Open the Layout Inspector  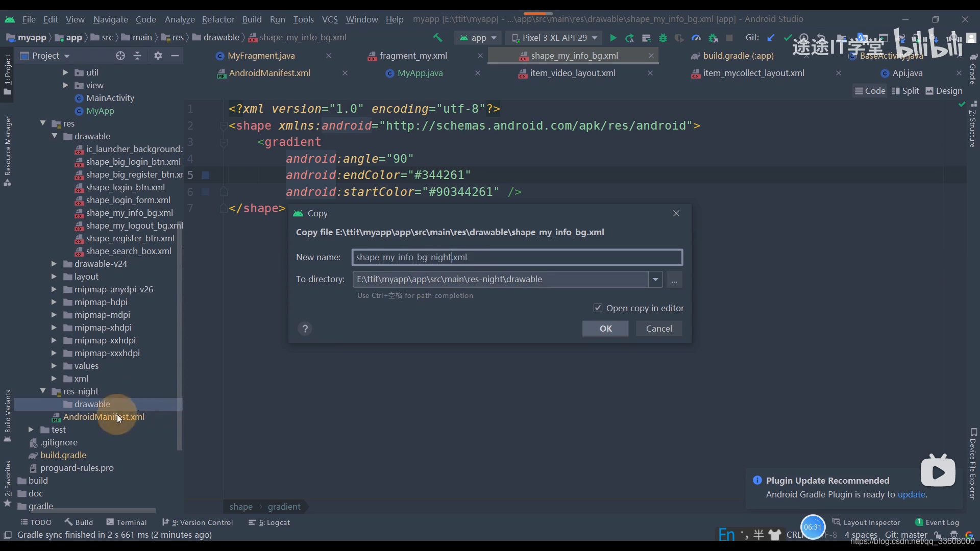coord(866,522)
